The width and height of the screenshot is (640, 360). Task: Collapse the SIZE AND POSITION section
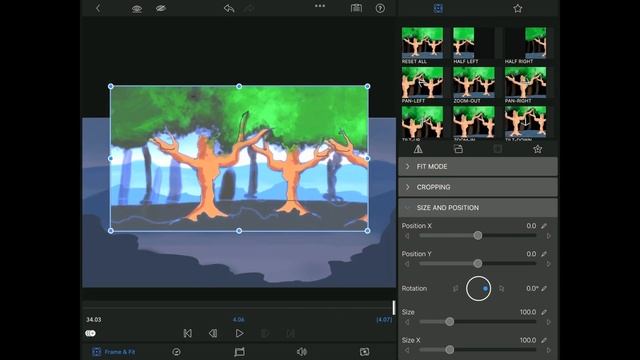tap(478, 208)
